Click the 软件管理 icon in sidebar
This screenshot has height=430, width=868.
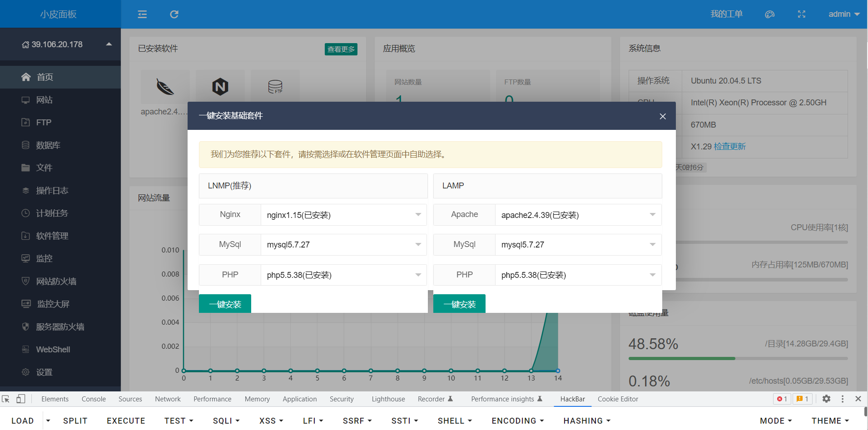click(25, 236)
